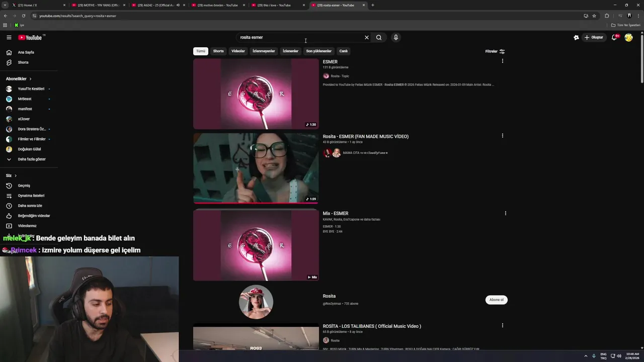The width and height of the screenshot is (644, 362).
Task: Open more options for fan made video
Action: tap(502, 136)
